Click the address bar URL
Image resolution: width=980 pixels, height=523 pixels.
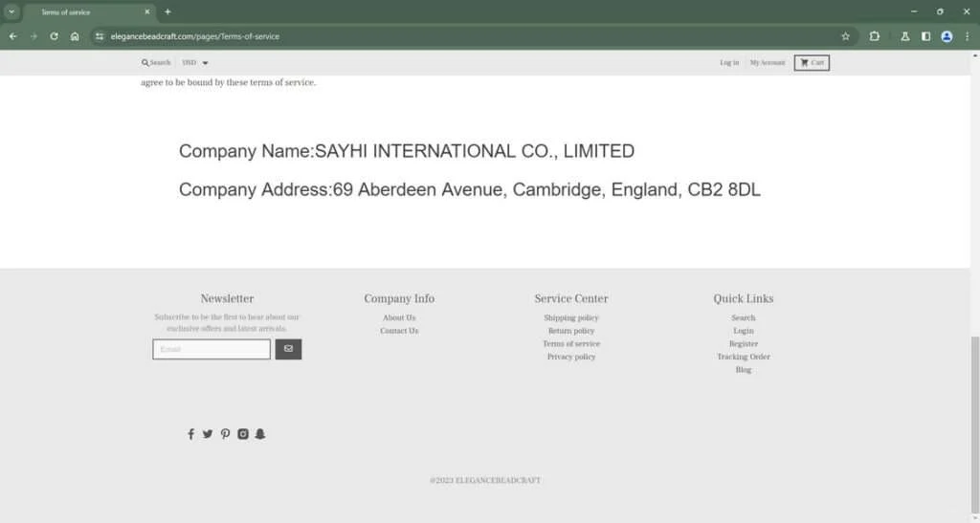coord(194,36)
